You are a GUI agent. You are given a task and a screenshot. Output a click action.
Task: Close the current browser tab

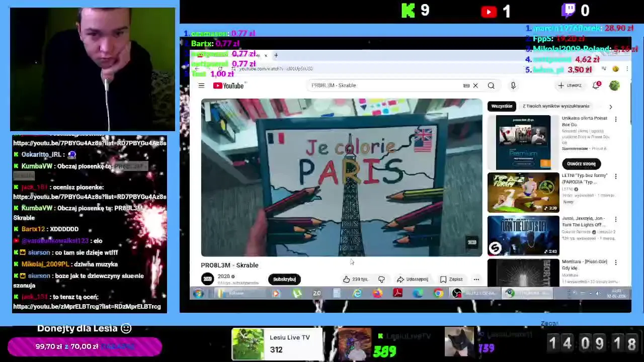point(266,55)
